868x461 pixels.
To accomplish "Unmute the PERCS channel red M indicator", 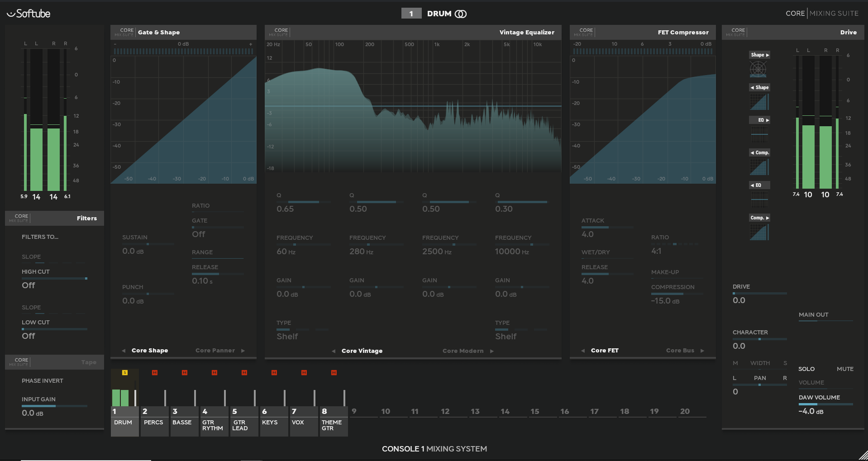I will tap(155, 373).
